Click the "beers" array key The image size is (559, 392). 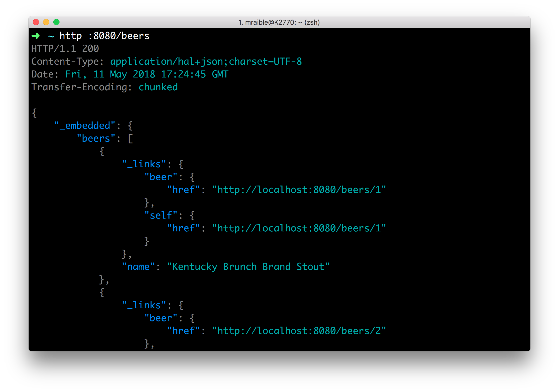click(96, 139)
